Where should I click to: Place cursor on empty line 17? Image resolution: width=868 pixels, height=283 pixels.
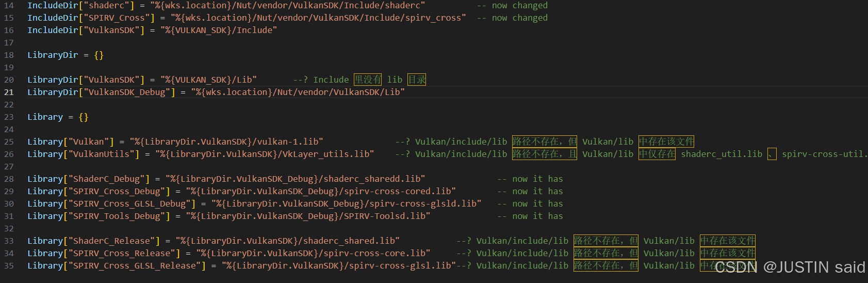click(x=155, y=43)
